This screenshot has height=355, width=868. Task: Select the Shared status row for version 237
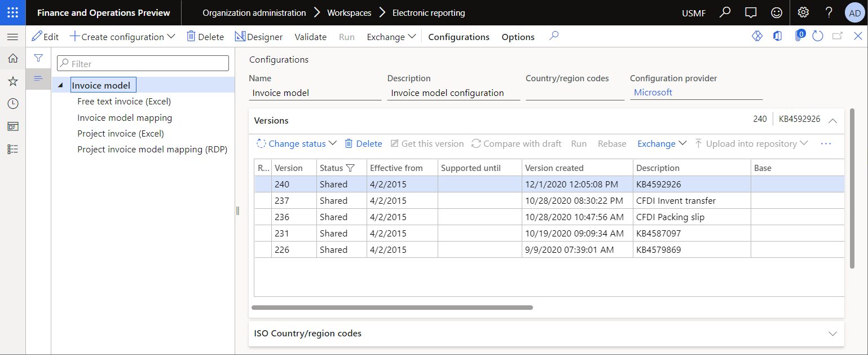pos(332,200)
